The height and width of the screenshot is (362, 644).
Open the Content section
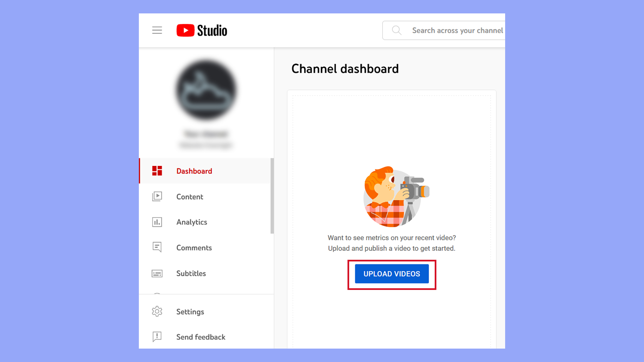point(190,197)
